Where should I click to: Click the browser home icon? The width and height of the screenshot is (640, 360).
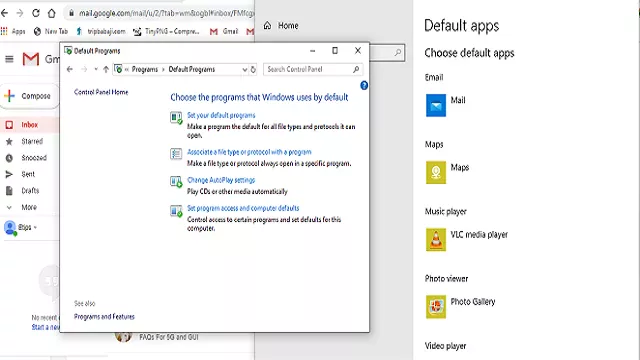51,13
